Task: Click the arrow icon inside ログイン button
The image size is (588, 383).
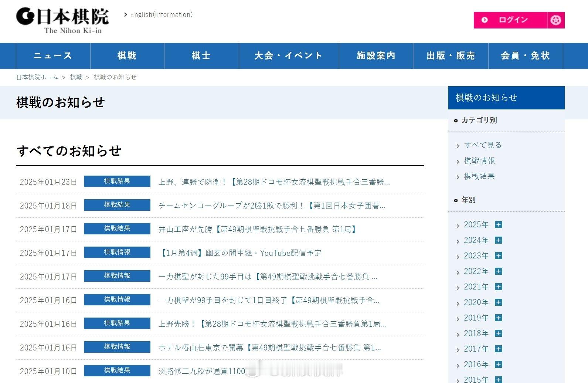Action: click(x=485, y=20)
